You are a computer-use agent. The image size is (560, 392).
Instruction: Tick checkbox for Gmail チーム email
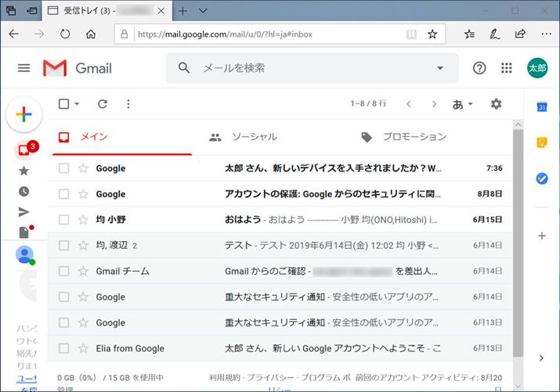[x=64, y=272]
